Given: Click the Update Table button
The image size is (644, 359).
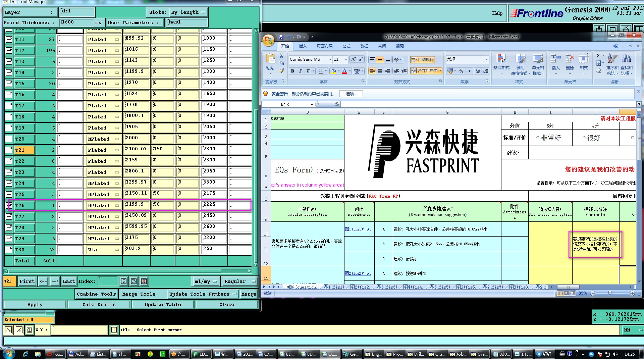Looking at the screenshot, I should [163, 304].
